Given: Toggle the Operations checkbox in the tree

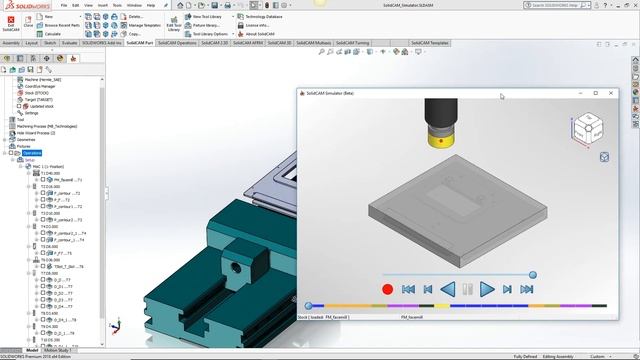Looking at the screenshot, I should tap(11, 153).
